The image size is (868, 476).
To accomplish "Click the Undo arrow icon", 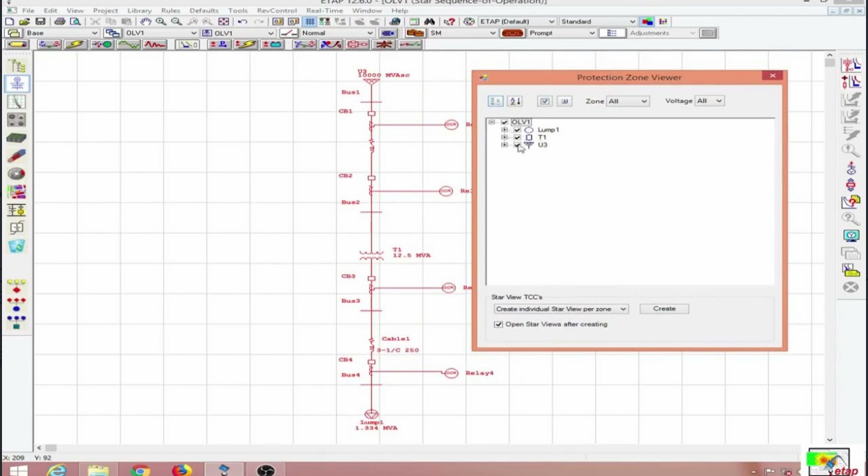I will coord(243,22).
